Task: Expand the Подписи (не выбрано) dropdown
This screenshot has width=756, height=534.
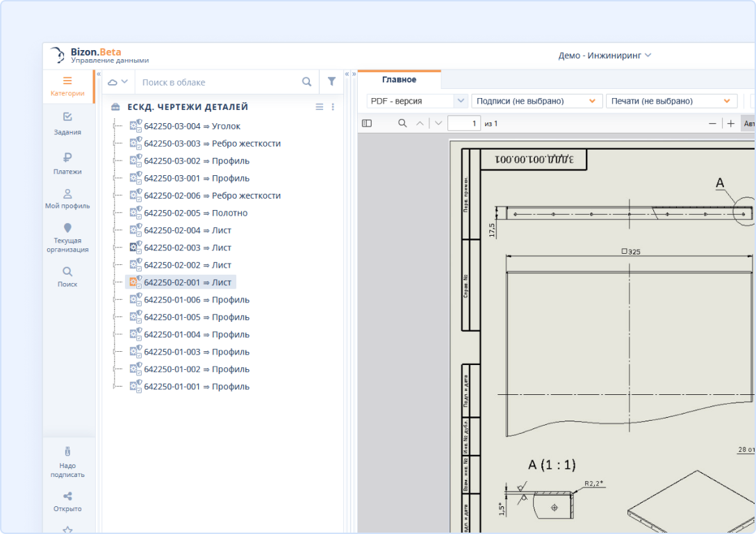Action: [534, 101]
